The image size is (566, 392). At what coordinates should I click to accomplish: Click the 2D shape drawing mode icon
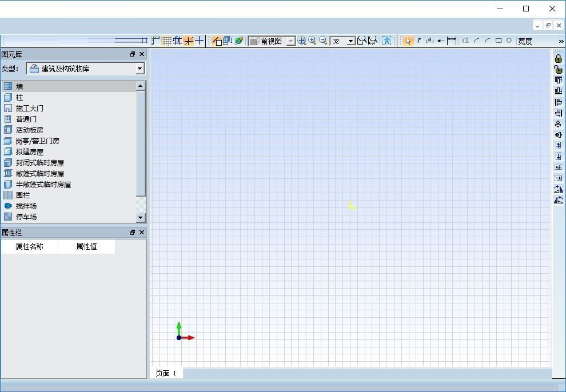pos(217,41)
